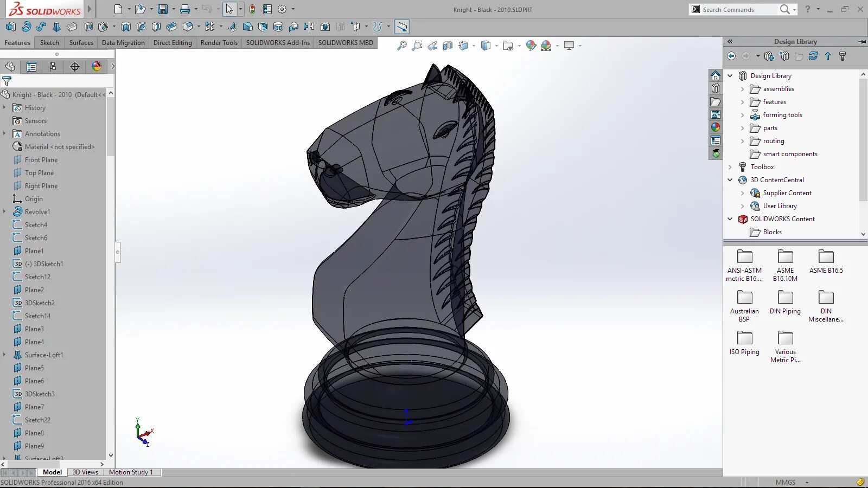This screenshot has height=488, width=868.
Task: Click the feature tree filter icon
Action: (7, 81)
